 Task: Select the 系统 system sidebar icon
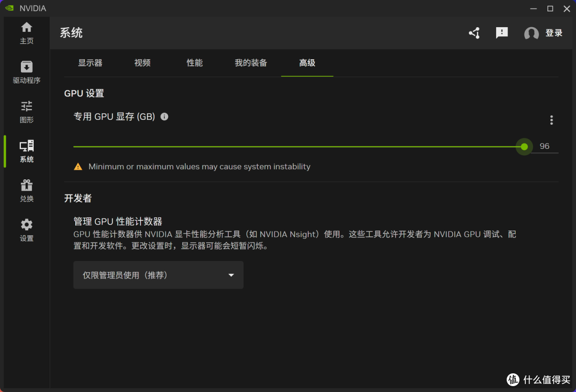tap(27, 146)
